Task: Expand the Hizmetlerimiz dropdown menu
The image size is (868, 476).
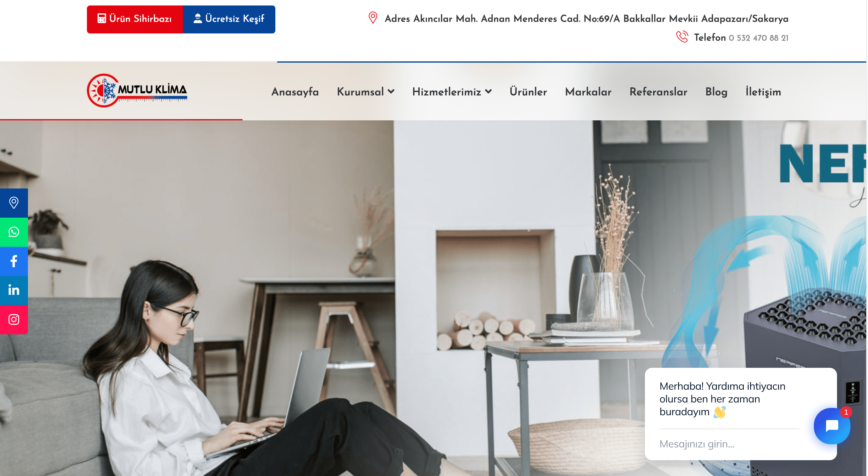Action: [x=452, y=92]
